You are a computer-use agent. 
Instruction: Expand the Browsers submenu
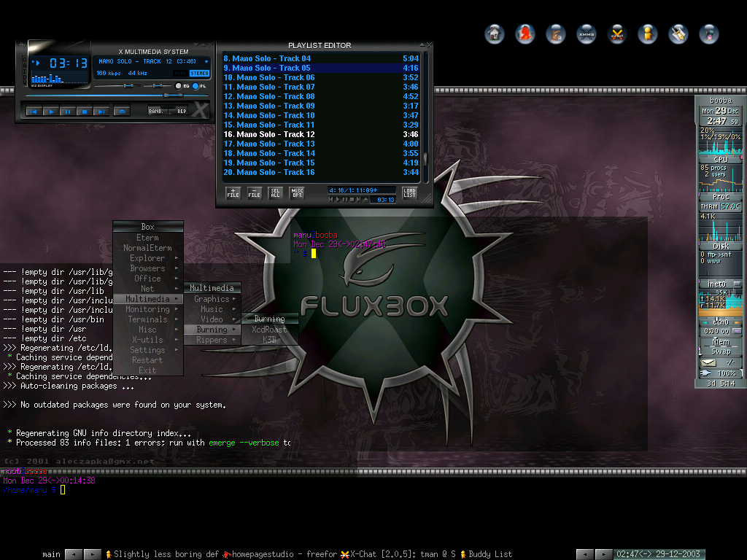pyautogui.click(x=147, y=268)
